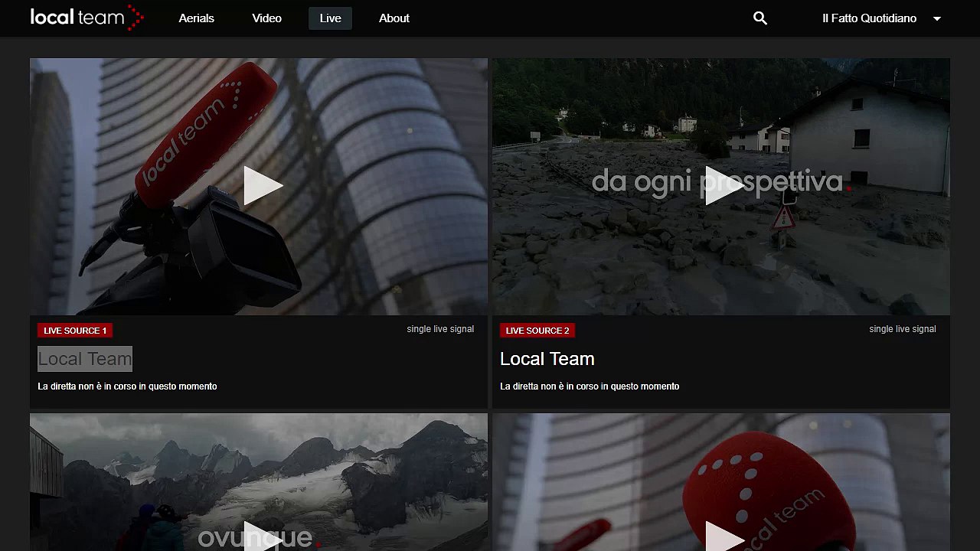The image size is (980, 551).
Task: Click the Local Team logo
Action: [x=87, y=18]
